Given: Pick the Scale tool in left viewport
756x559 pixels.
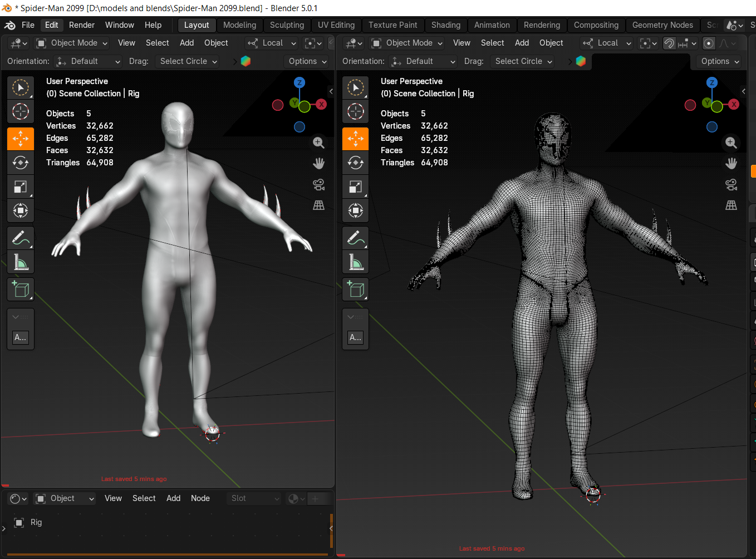Looking at the screenshot, I should tap(21, 187).
